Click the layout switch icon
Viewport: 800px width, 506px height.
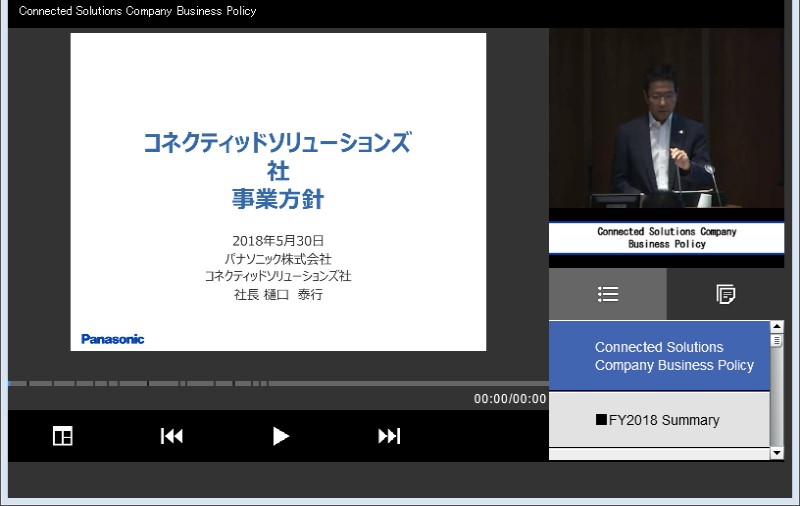coord(63,436)
